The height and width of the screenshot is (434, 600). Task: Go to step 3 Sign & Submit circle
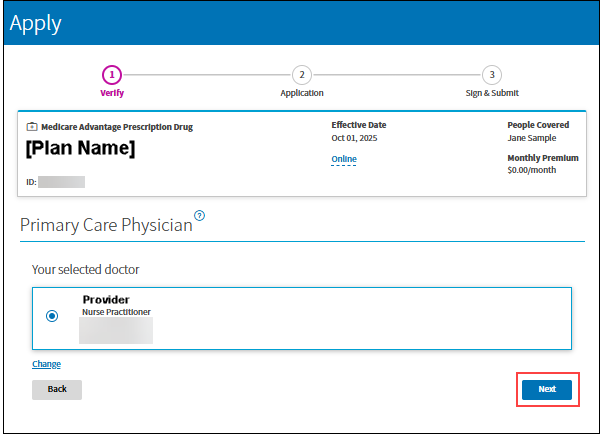(492, 75)
